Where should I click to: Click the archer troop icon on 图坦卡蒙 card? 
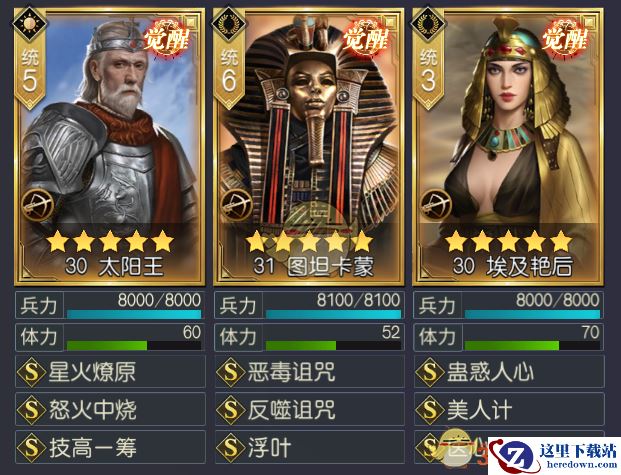[237, 205]
